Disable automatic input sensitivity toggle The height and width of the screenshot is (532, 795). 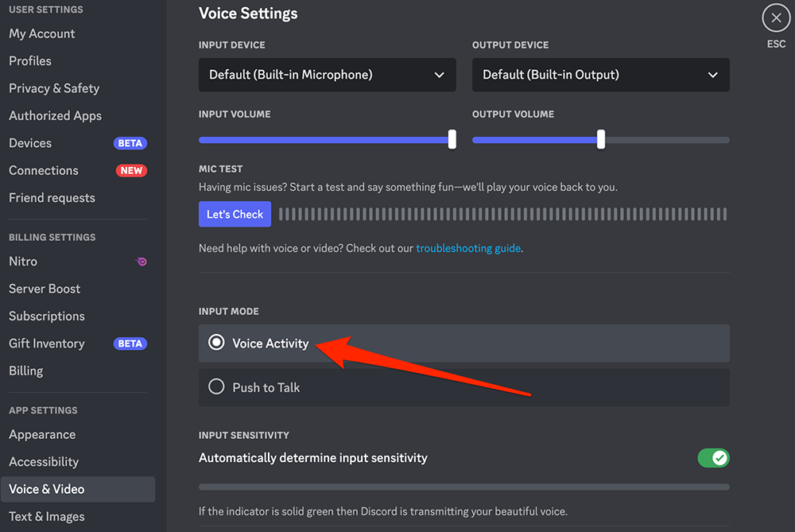[713, 458]
